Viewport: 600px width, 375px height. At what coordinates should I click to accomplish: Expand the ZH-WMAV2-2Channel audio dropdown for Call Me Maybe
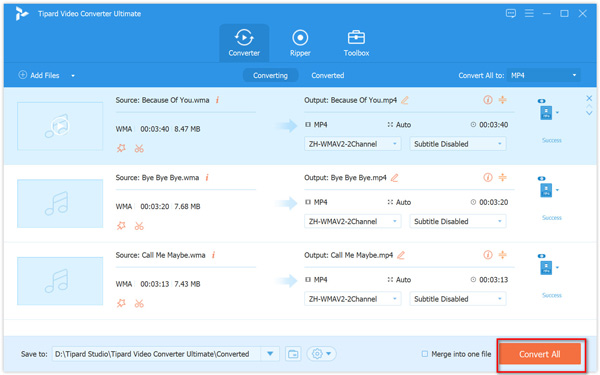352,299
